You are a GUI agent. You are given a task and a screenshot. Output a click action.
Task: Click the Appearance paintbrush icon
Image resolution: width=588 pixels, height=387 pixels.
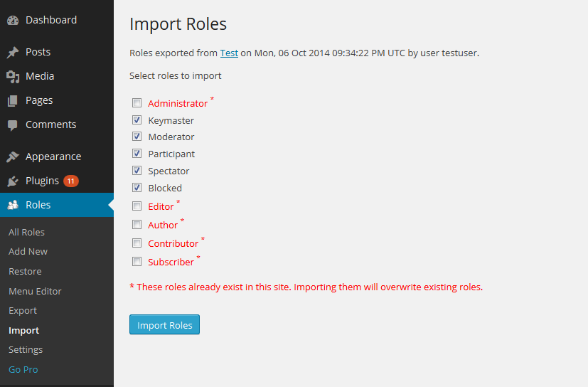13,157
